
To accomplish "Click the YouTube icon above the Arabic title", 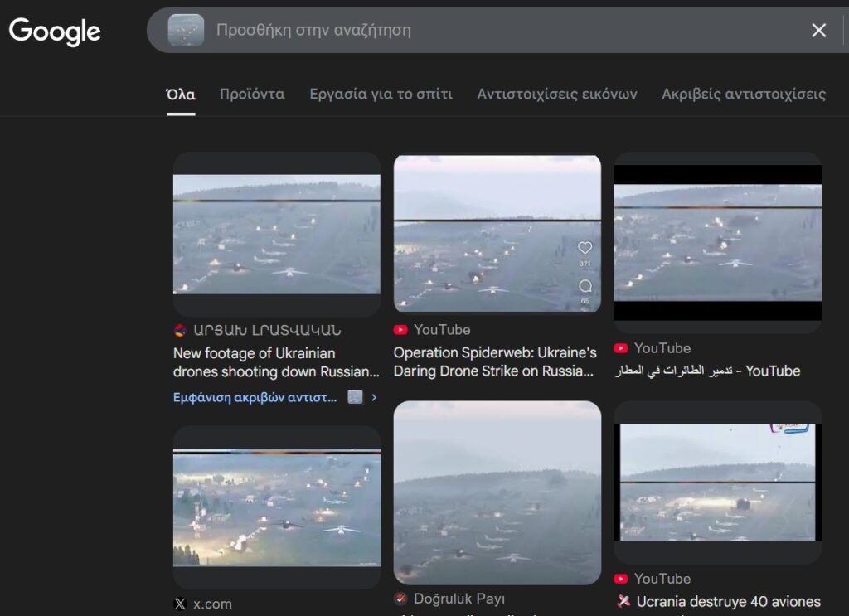I will pyautogui.click(x=621, y=348).
